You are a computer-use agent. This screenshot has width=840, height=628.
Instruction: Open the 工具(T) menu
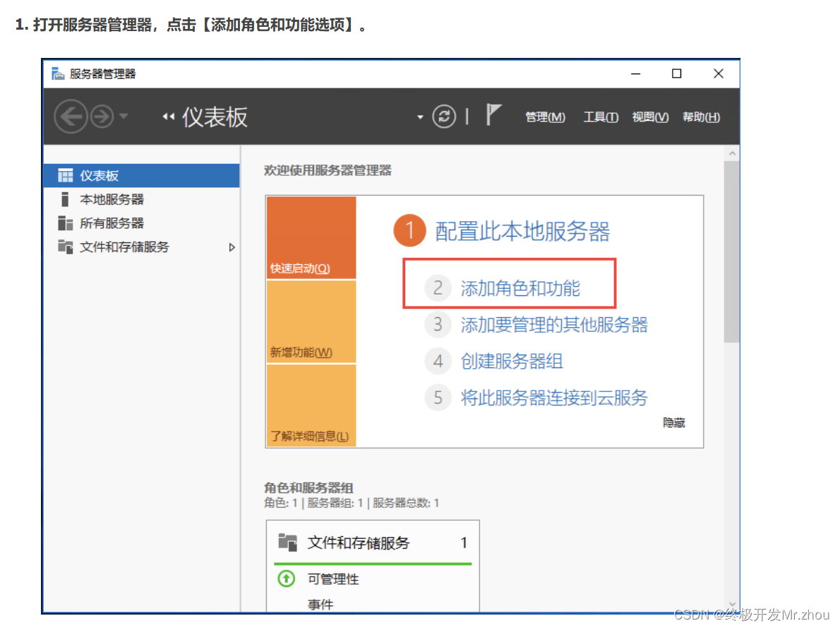pos(601,117)
